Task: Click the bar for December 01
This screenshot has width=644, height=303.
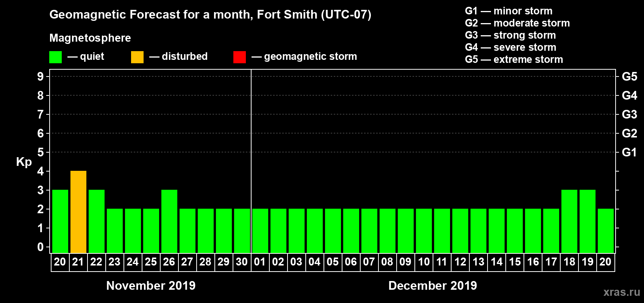Action: [260, 231]
